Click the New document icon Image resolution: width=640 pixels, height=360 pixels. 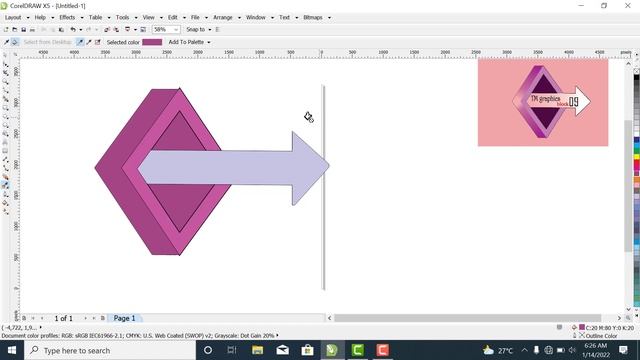click(6, 29)
